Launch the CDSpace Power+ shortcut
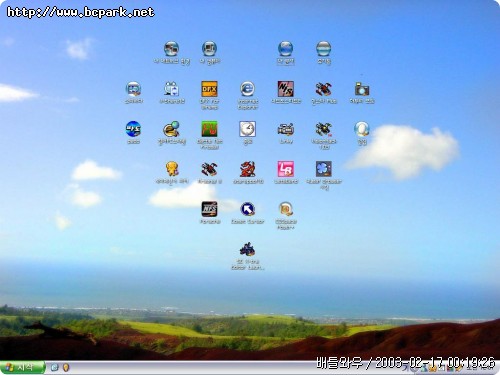This screenshot has width=500, height=375. click(x=286, y=209)
